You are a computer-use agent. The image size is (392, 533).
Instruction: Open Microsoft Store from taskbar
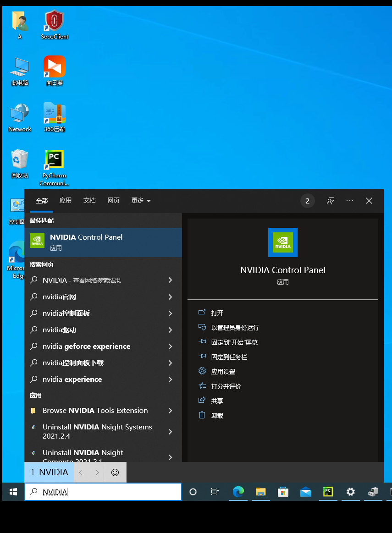pyautogui.click(x=283, y=492)
